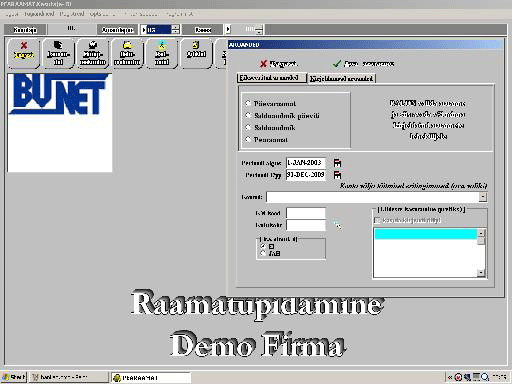Expand the Konto combo box dropdown arrow
This screenshot has height=389, width=516.
[x=483, y=197]
